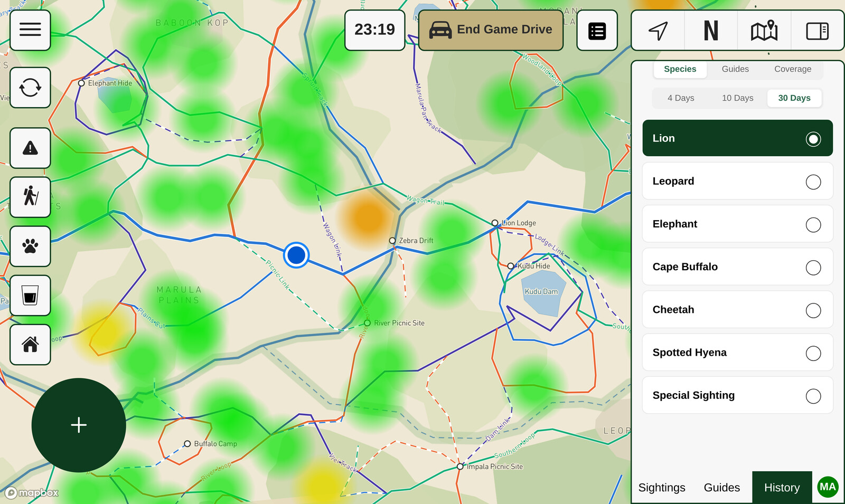The image size is (845, 504).
Task: Tap the home icon button
Action: (30, 344)
